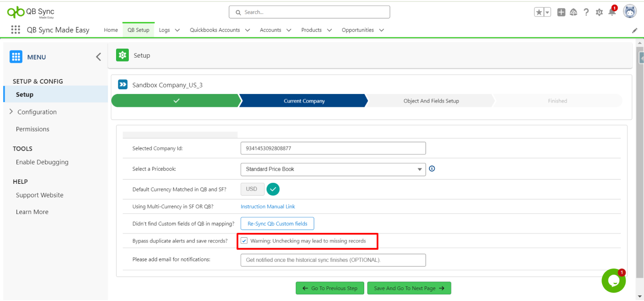Click the green Setup gear icon
Screen dimensions: 644x301
coord(122,55)
